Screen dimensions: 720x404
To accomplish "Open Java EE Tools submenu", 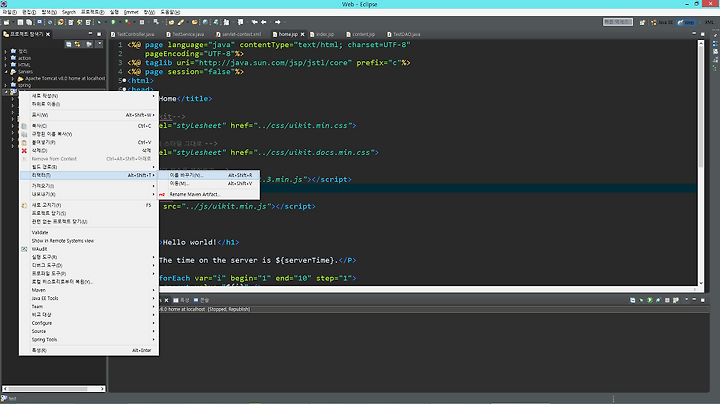I will pos(89,298).
